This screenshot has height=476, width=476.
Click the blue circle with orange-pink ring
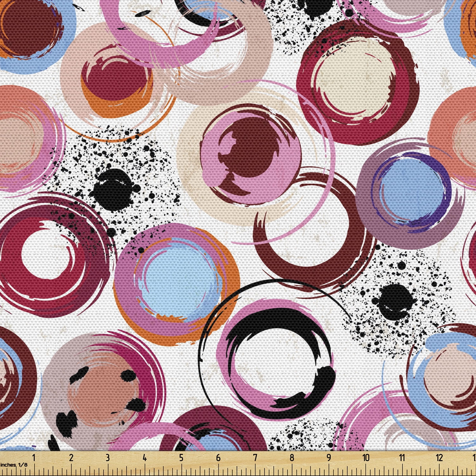click(180, 279)
